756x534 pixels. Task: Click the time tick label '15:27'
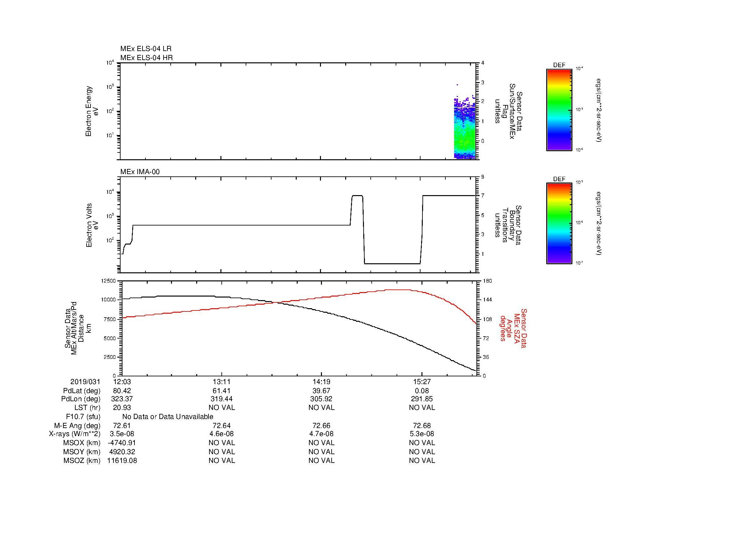click(422, 382)
